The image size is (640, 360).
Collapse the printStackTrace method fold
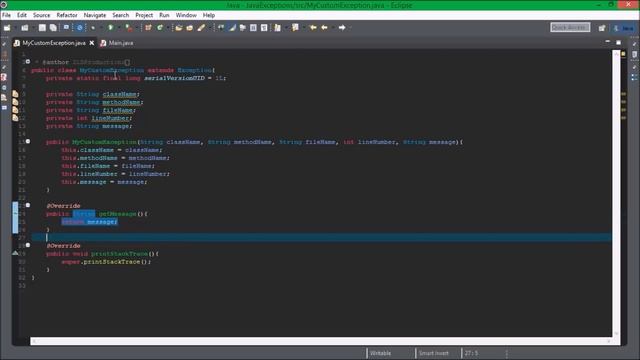28,245
